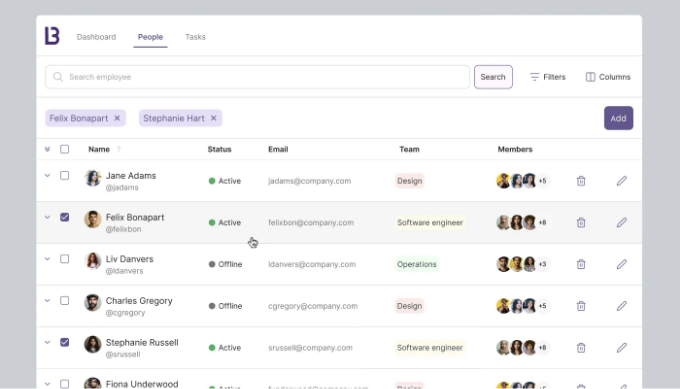This screenshot has height=389, width=680.
Task: Check the Fiona Underwood row checkbox
Action: [x=64, y=384]
